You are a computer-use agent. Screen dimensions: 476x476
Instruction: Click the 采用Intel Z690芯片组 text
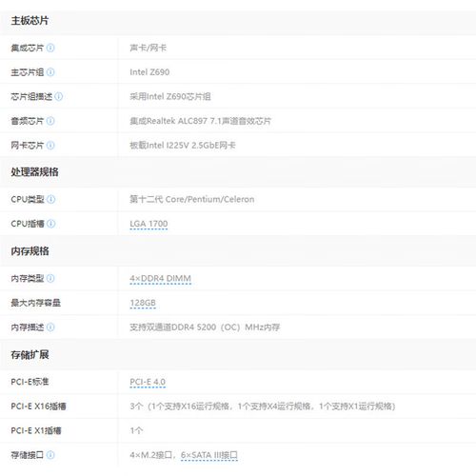point(170,96)
